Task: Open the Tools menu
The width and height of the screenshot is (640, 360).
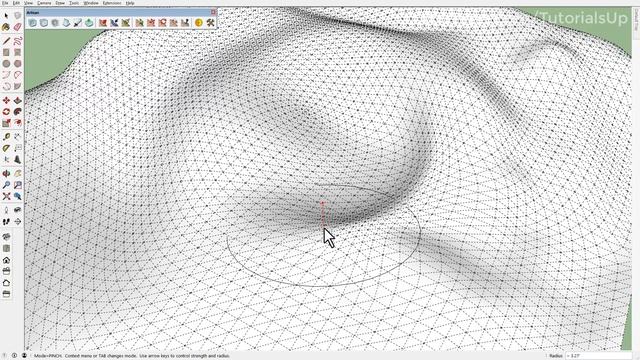Action: pyautogui.click(x=74, y=3)
